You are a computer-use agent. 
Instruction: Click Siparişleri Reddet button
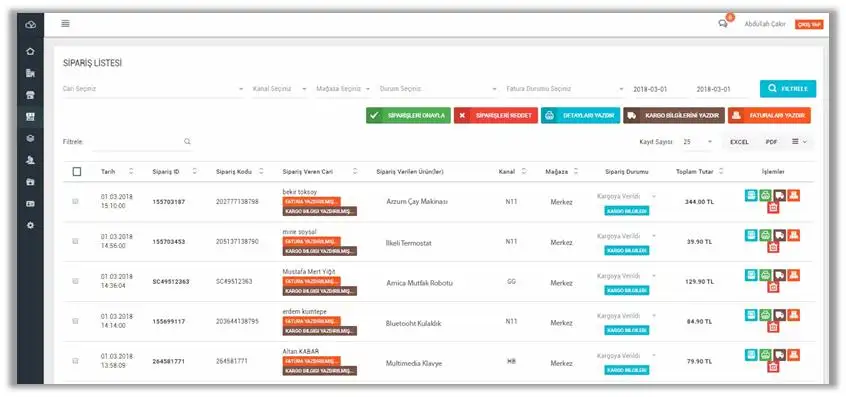(x=495, y=115)
